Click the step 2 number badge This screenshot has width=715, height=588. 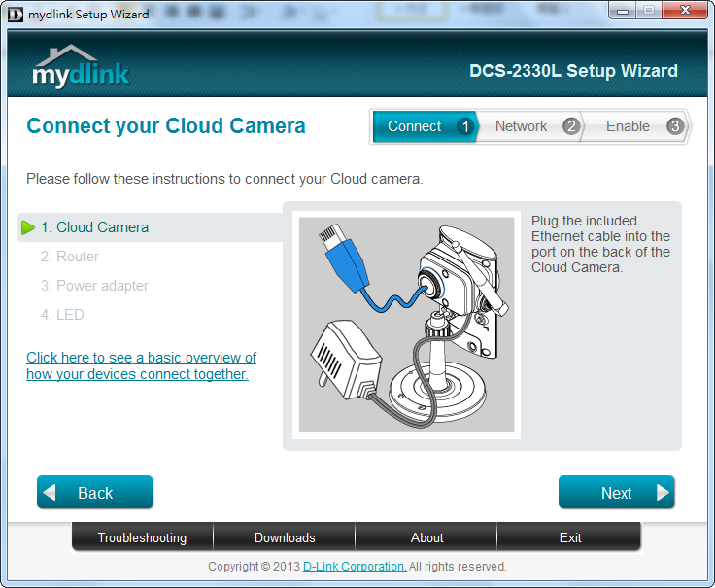click(x=570, y=126)
